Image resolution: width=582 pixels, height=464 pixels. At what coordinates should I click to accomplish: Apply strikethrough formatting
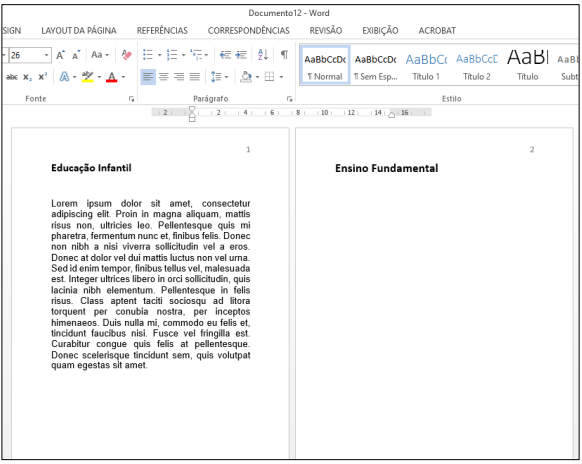(x=12, y=77)
